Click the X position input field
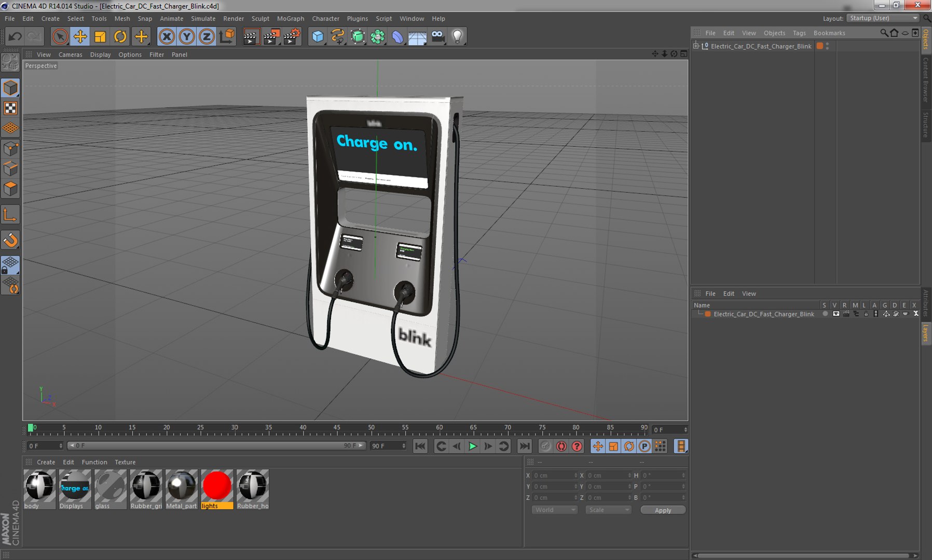Screen dimensions: 932x560 [555, 475]
